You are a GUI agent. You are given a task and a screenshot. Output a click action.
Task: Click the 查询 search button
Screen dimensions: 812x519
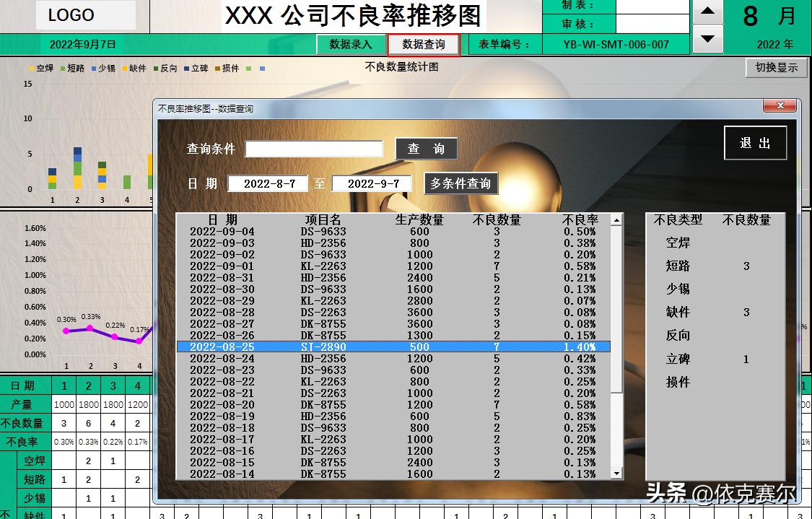coord(426,148)
